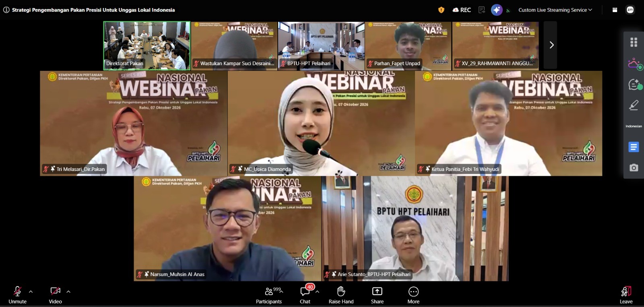
Task: Expand video options arrow beside Video
Action: [68, 292]
